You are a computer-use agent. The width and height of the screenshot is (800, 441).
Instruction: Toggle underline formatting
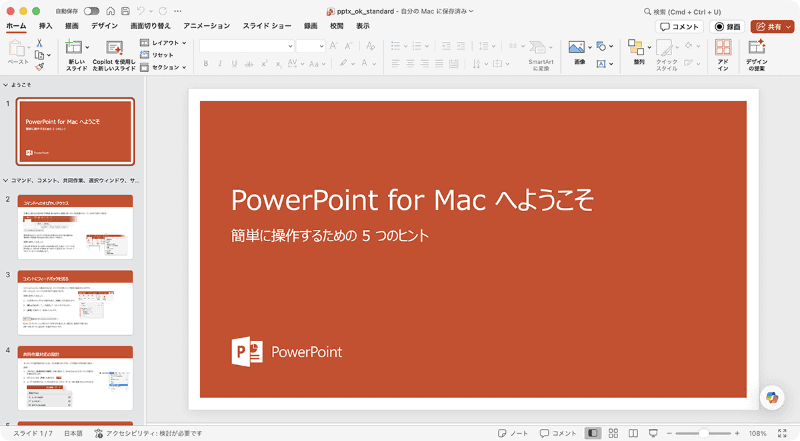click(x=234, y=64)
